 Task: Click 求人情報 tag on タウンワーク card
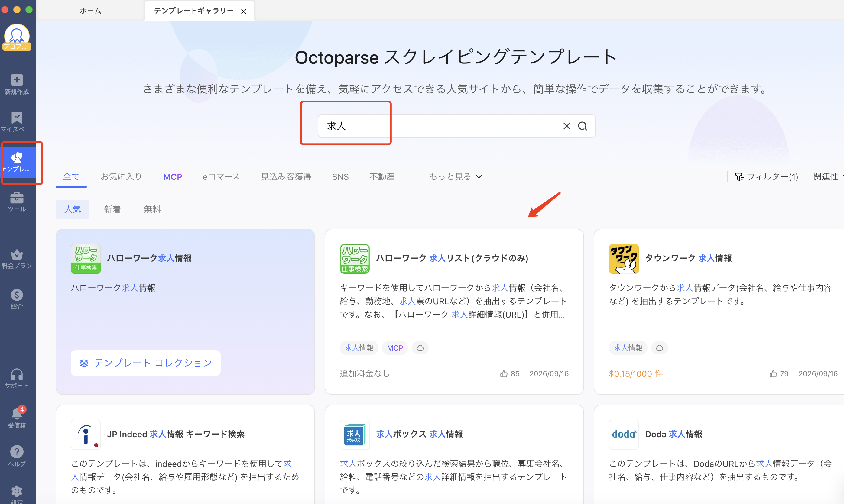628,348
